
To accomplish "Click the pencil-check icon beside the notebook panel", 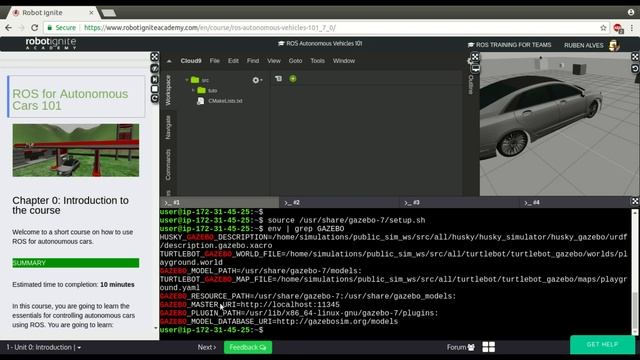I will click(x=155, y=68).
